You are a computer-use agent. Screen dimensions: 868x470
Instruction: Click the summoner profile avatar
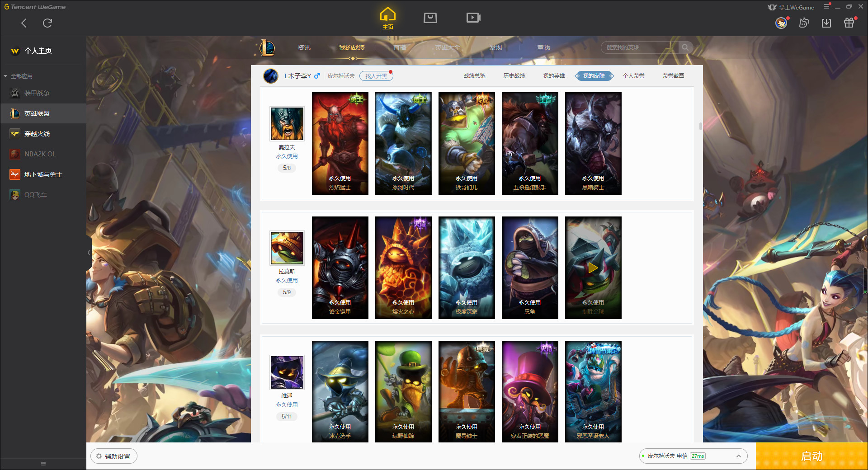pos(271,76)
